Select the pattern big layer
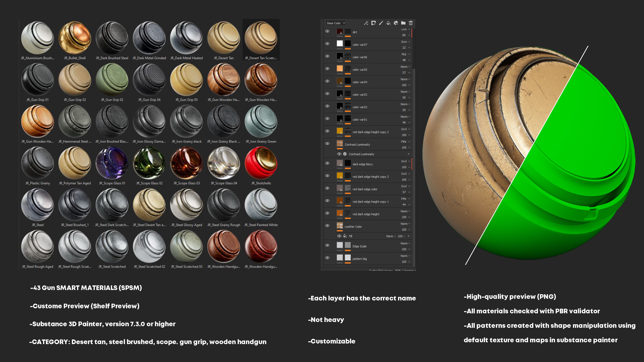This screenshot has height=362, width=644. tap(359, 259)
